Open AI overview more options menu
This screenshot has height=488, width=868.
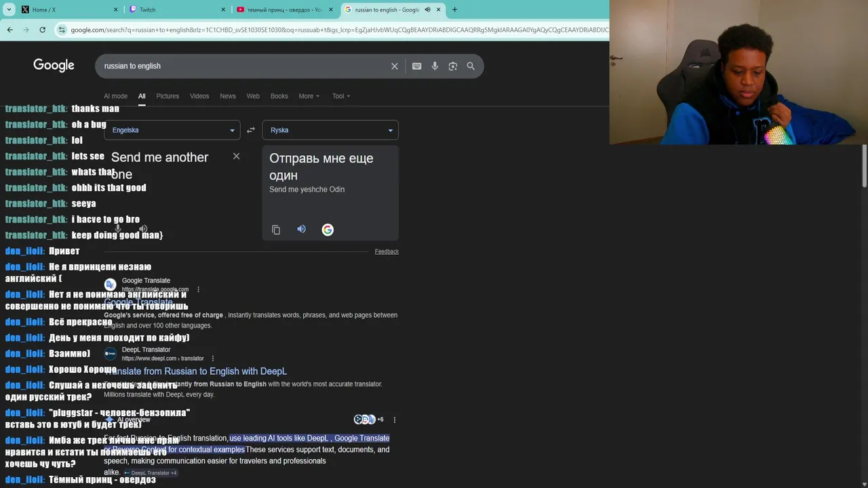[395, 420]
